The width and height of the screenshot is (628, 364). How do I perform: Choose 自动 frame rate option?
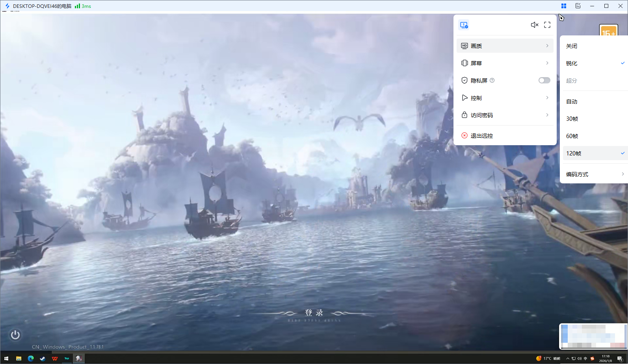[572, 102]
